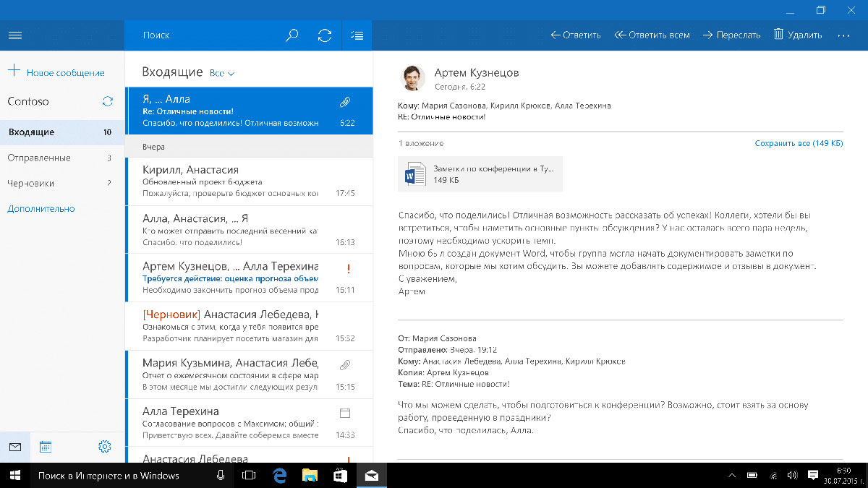Click the recipients line starting with Кому: Мария Сазонова

(504, 106)
